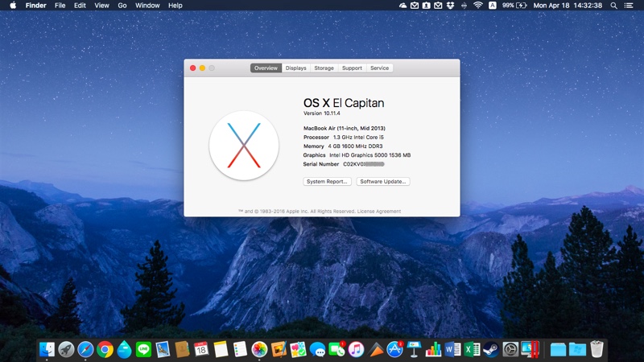The height and width of the screenshot is (362, 644).
Task: Open Mail stamp icon in Dock
Action: click(163, 350)
